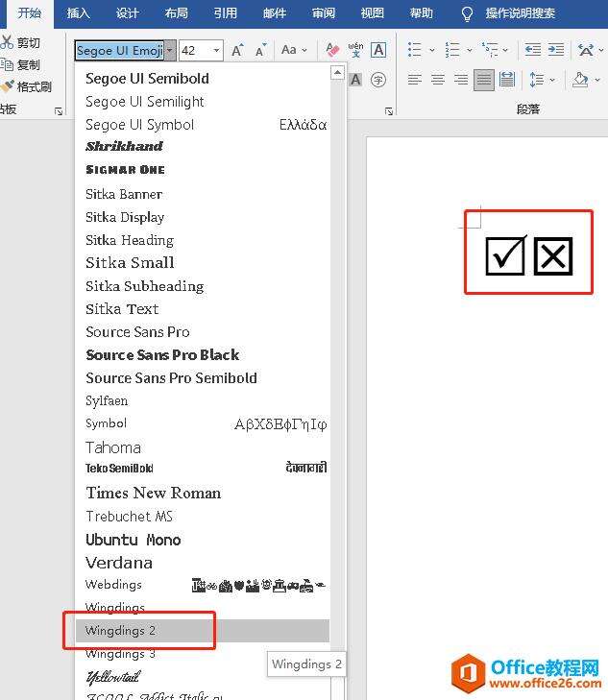Open the Asian layout (A with arrows) tool
Viewport: 608px width, 700px height.
coord(586,50)
